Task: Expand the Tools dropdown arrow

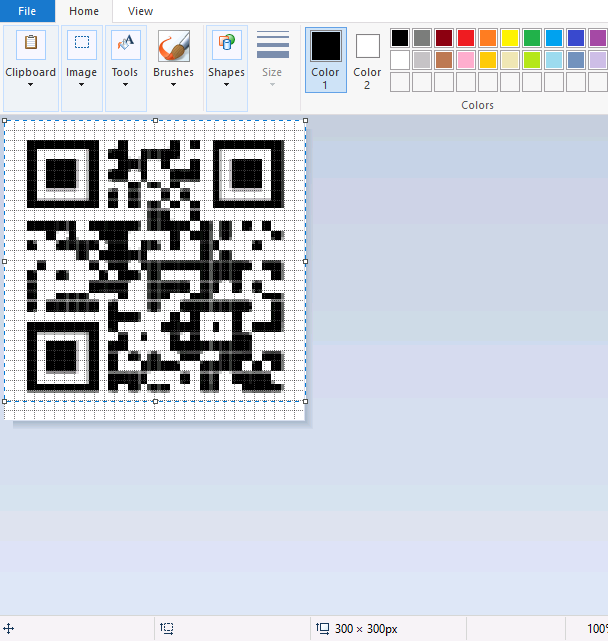Action: pyautogui.click(x=125, y=85)
